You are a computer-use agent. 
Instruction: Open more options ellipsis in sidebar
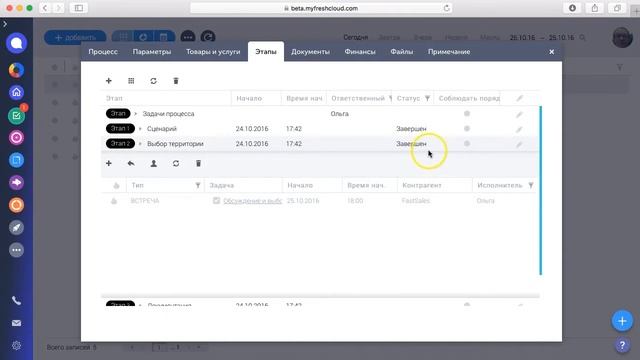click(16, 250)
